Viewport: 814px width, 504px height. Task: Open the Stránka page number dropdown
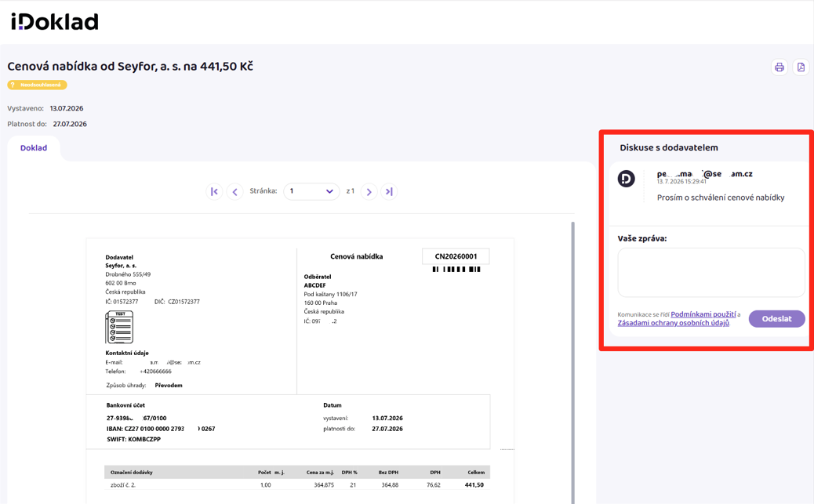311,191
